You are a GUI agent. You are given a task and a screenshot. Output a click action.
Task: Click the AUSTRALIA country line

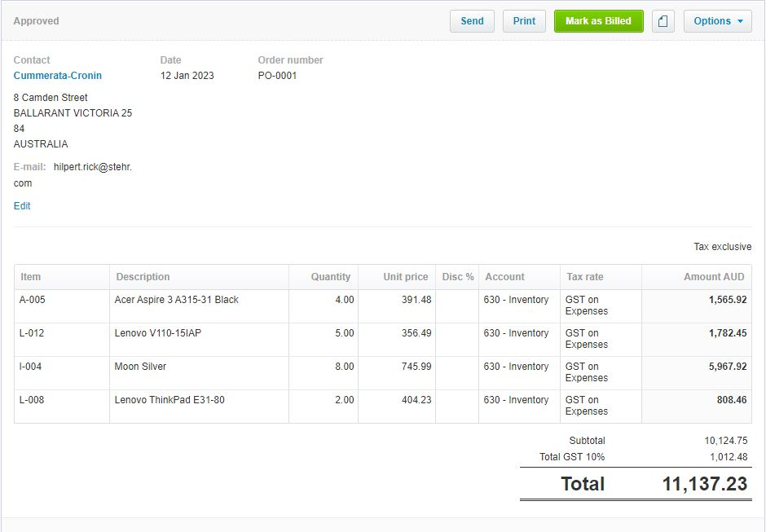click(x=41, y=143)
